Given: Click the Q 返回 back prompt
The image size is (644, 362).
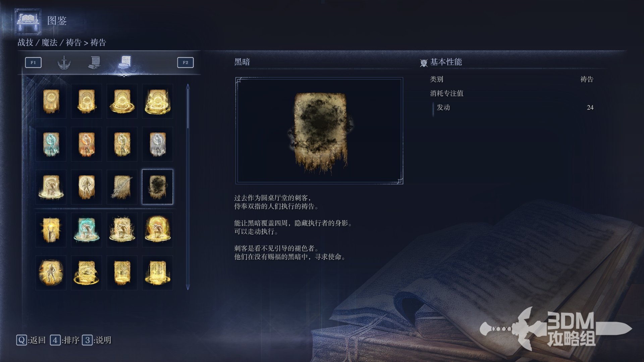Looking at the screenshot, I should 31,340.
